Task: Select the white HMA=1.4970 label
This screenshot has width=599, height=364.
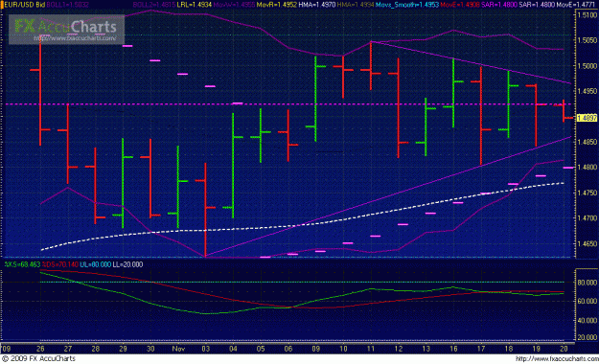Action: click(316, 5)
